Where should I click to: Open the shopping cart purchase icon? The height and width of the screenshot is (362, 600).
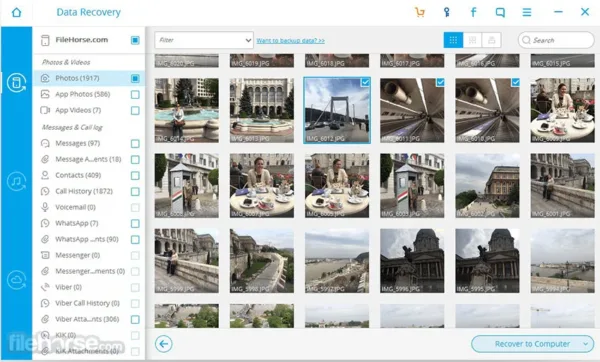point(420,12)
